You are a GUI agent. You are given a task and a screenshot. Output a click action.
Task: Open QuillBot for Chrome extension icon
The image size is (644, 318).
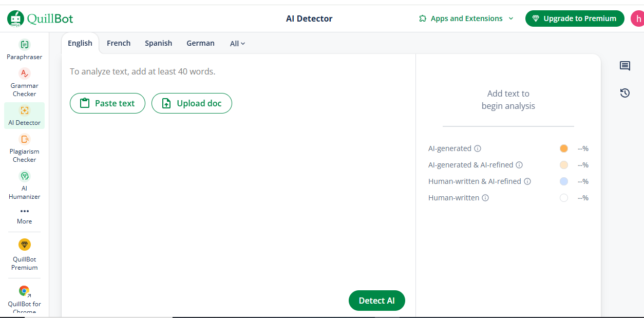click(x=24, y=291)
